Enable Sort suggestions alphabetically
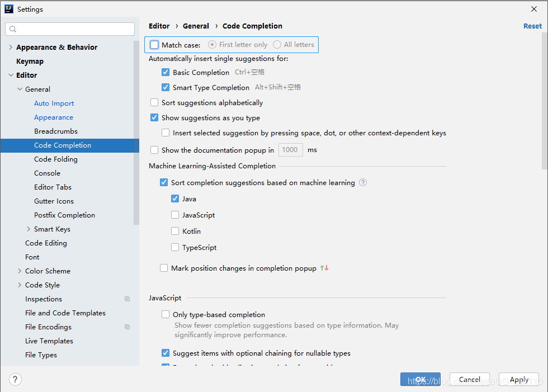 (153, 102)
